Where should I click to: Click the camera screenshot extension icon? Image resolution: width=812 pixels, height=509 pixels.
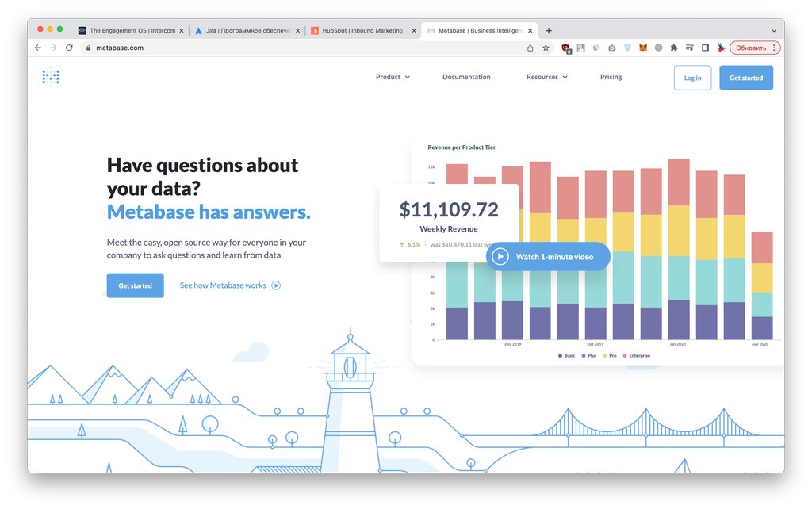pos(612,48)
